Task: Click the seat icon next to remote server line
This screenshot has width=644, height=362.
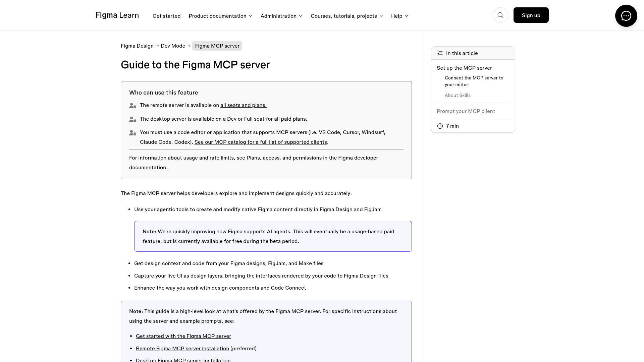Action: coord(132,106)
